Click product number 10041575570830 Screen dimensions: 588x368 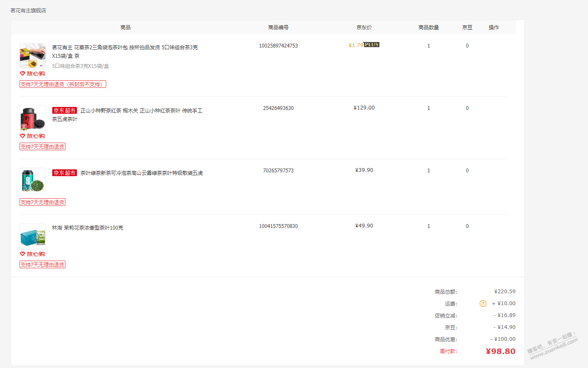pos(278,226)
